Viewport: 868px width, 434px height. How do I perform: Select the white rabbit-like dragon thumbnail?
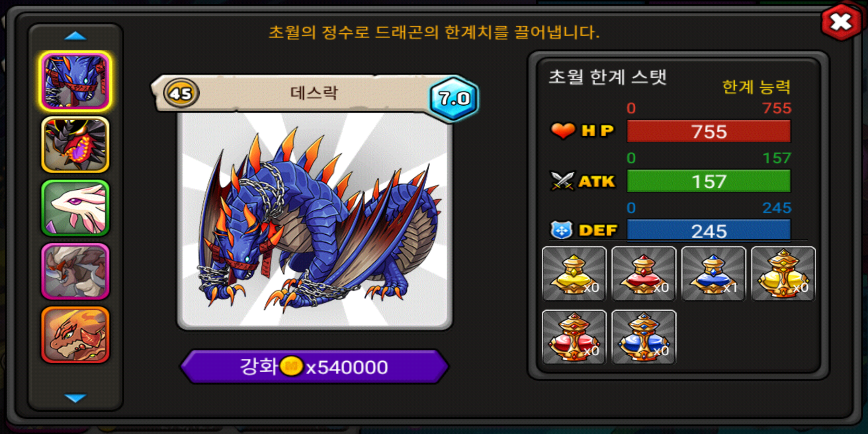point(76,208)
